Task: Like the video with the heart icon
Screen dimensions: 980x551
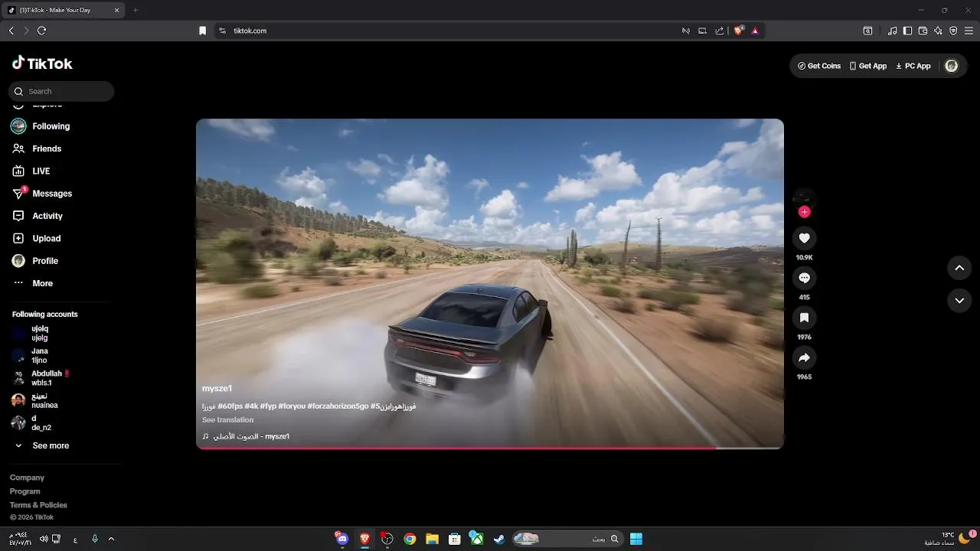Action: (804, 238)
